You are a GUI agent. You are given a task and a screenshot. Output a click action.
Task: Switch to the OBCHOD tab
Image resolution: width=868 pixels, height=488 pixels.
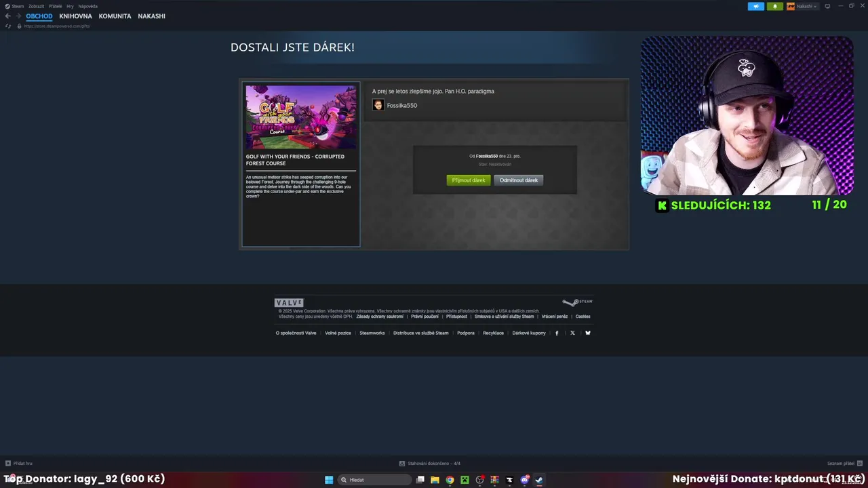click(39, 16)
